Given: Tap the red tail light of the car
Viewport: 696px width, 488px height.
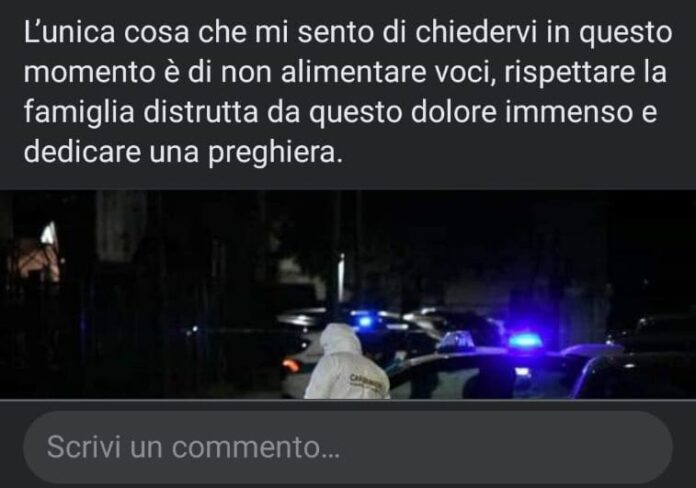Looking at the screenshot, I should click(x=291, y=365).
